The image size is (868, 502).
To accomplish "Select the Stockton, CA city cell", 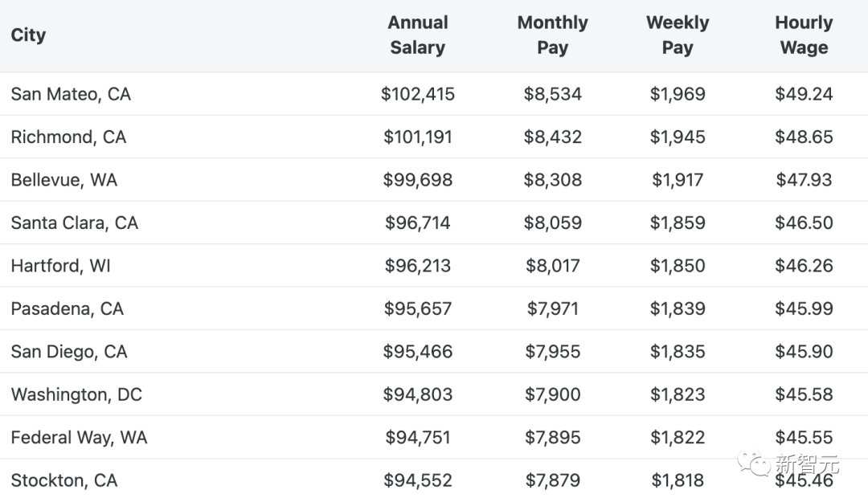I will 64,480.
